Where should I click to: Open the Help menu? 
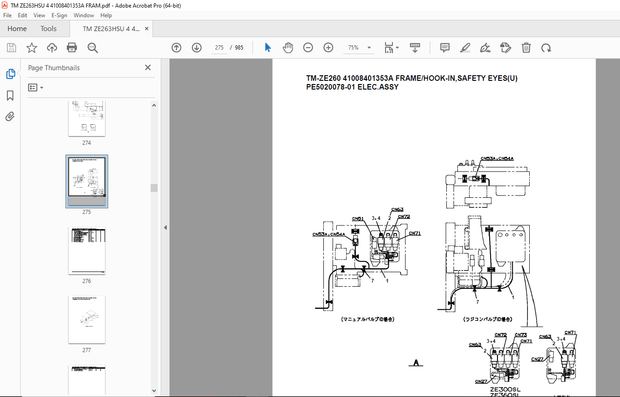pos(106,15)
